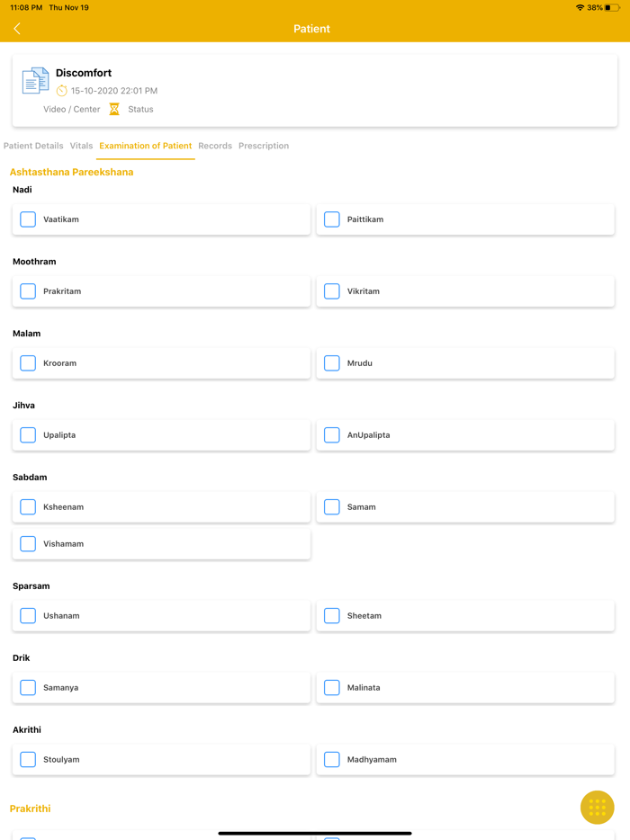Tap the yellow grid floating button
The image size is (630, 840).
click(597, 807)
